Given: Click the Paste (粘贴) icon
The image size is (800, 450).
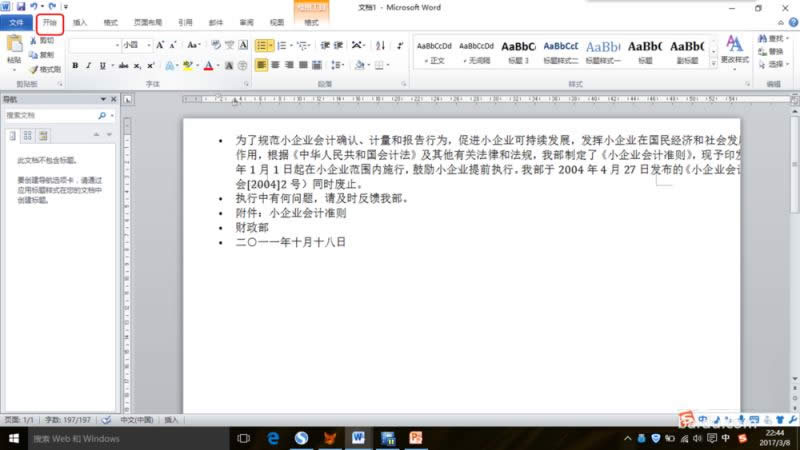Looking at the screenshot, I should (13, 48).
